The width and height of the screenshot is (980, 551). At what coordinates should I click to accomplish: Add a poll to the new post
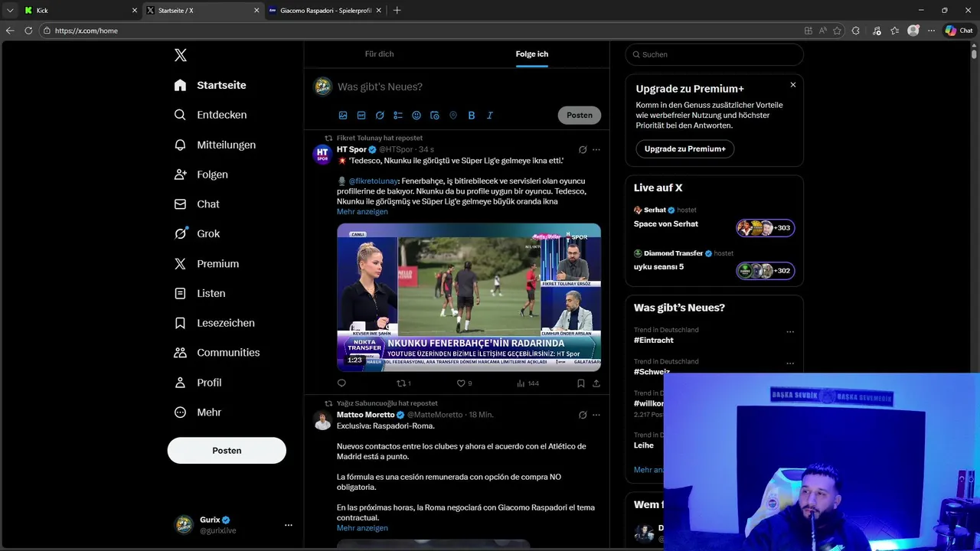tap(398, 116)
